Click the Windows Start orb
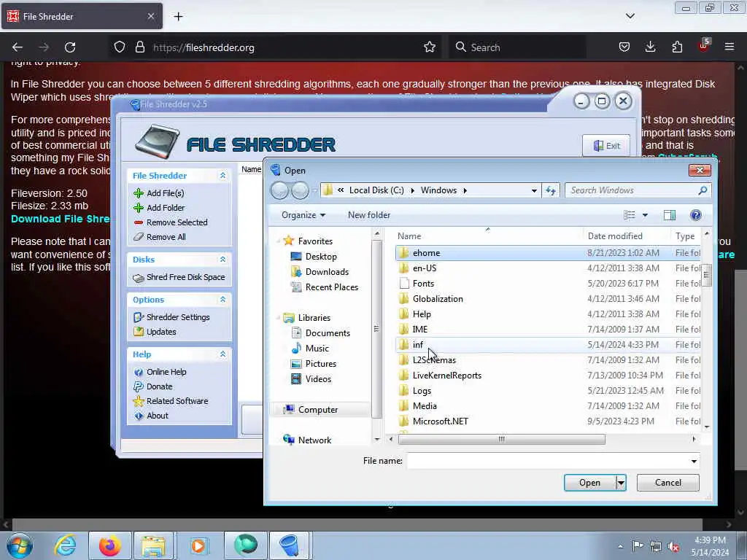Screen dimensions: 747x560 [x=20, y=545]
